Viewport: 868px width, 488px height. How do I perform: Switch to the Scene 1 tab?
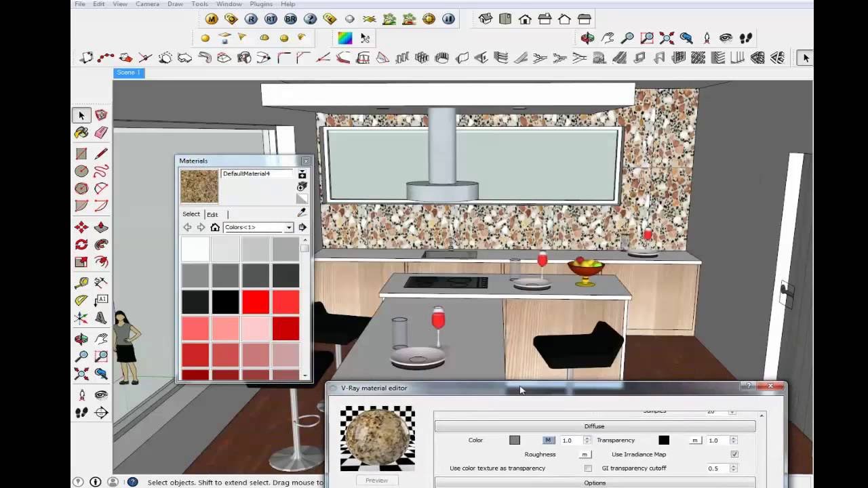coord(129,73)
